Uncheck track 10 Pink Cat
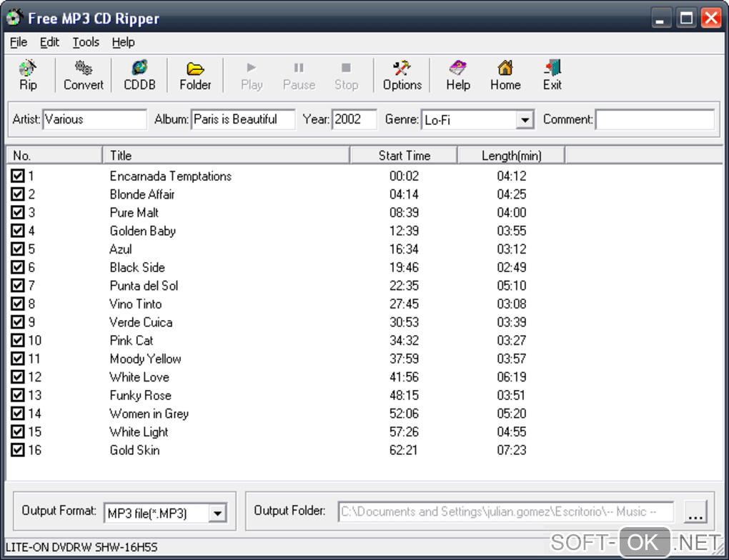 pyautogui.click(x=18, y=340)
